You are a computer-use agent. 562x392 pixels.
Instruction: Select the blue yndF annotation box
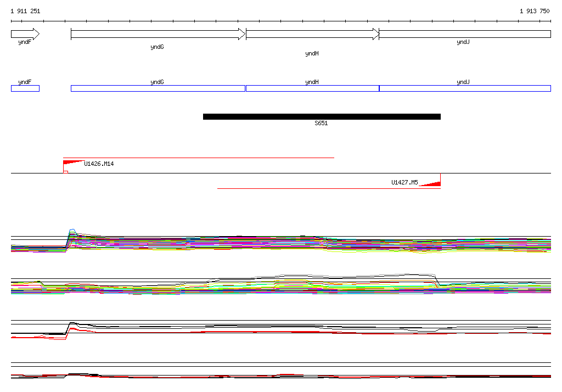point(25,88)
